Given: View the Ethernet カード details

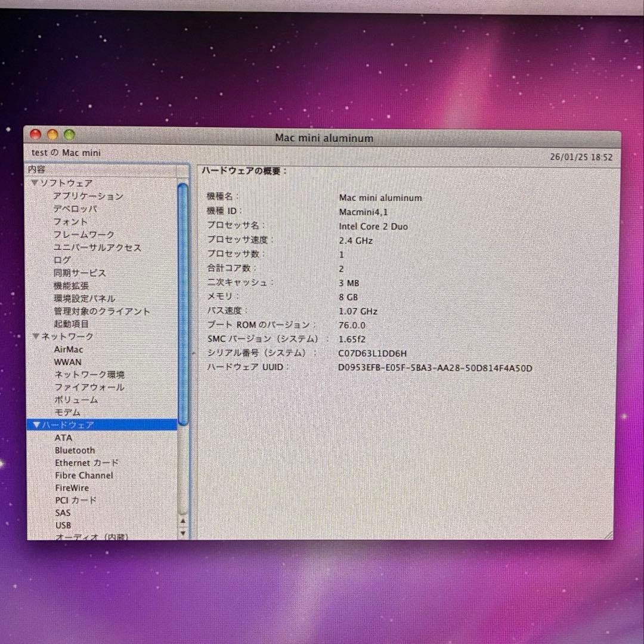Looking at the screenshot, I should 86,463.
